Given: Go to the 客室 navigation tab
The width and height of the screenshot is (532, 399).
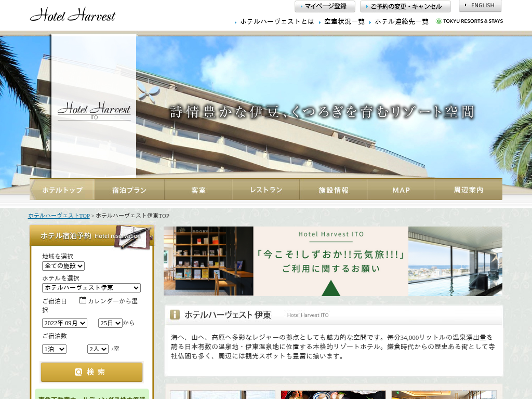Looking at the screenshot, I should [x=198, y=190].
